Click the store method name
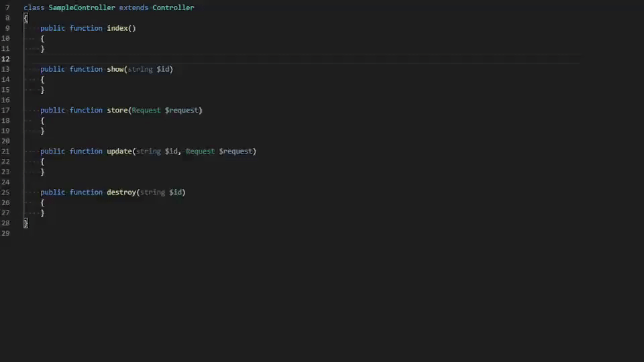The image size is (644, 362). 117,110
